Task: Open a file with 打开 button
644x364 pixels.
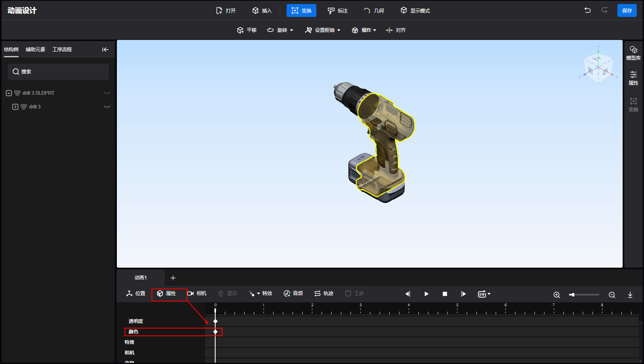Action: (x=226, y=10)
